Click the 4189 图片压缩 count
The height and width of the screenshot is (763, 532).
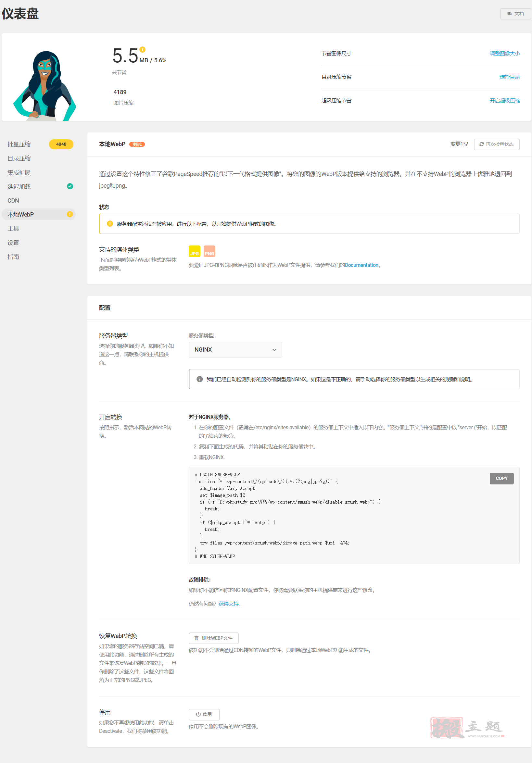[120, 92]
